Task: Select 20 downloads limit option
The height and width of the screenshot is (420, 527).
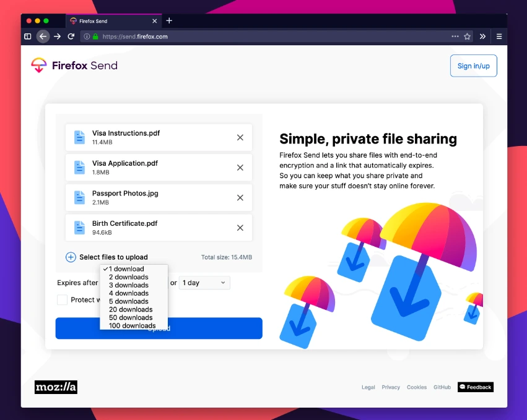Action: [x=134, y=309]
